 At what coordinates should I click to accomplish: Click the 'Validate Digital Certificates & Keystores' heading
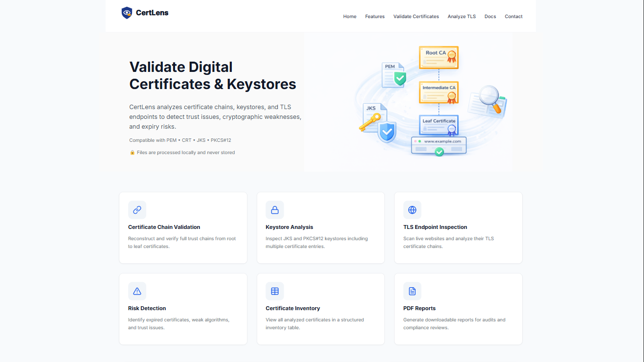pos(213,75)
